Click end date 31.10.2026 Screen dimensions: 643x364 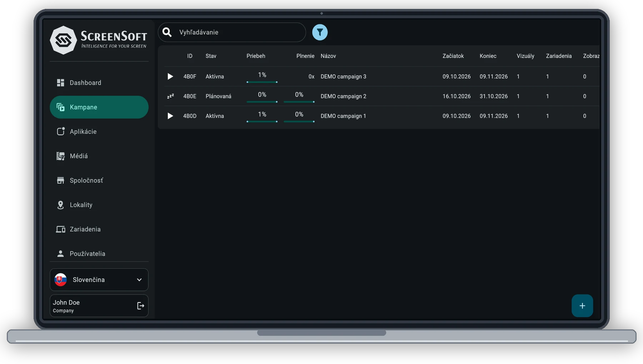coord(494,96)
